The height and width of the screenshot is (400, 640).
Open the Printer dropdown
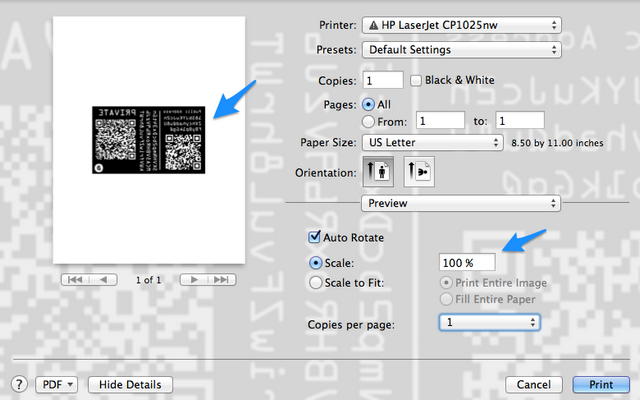pyautogui.click(x=462, y=25)
